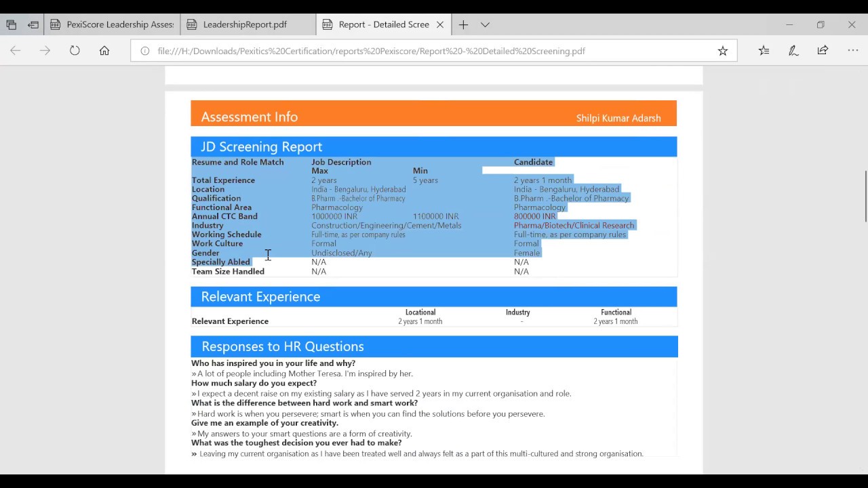Go back to previous page
The width and height of the screenshot is (868, 488).
click(16, 51)
